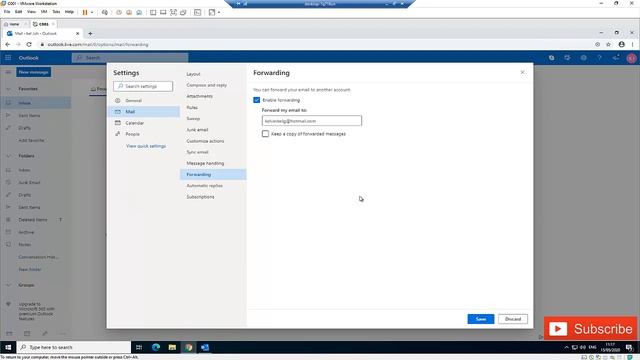Screen dimensions: 640x360
Task: Click VMware unity mode icon
Action: coord(183,12)
